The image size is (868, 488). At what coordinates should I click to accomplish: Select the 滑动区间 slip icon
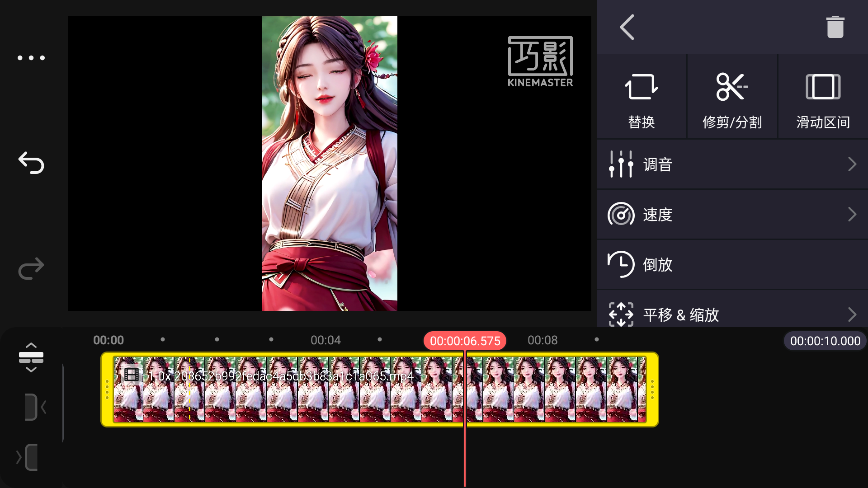coord(823,87)
